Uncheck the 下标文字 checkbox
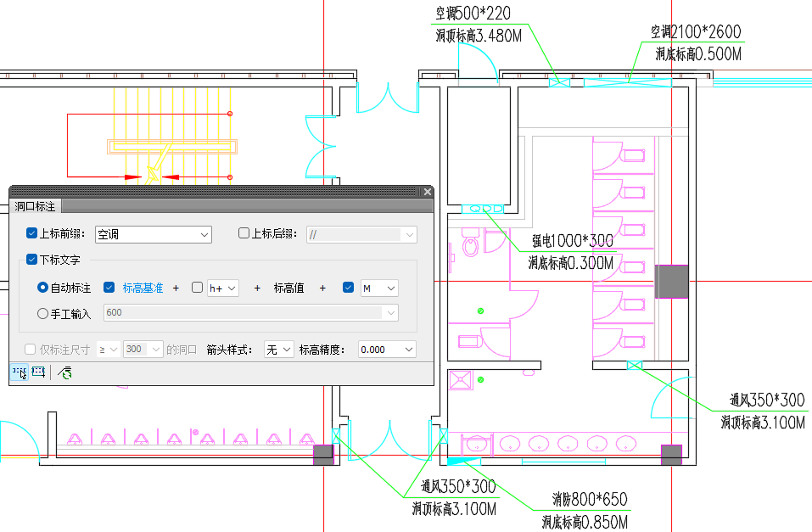Viewport: 812px width, 532px height. [x=32, y=260]
